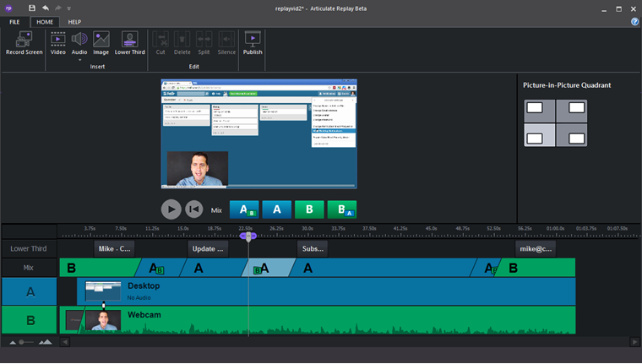Viewport: 642px width, 364px height.
Task: Open the quick access toolbar customize arrow
Action: (x=69, y=8)
